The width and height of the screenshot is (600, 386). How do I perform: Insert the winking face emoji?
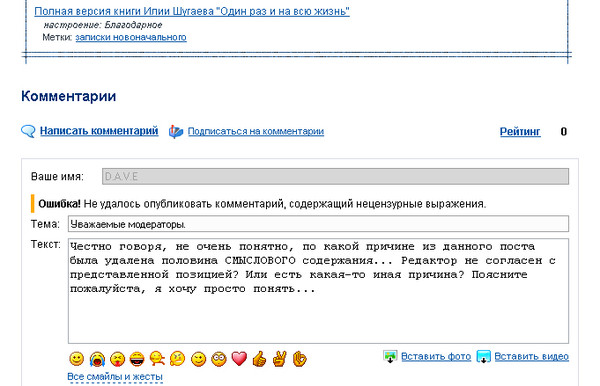click(198, 359)
